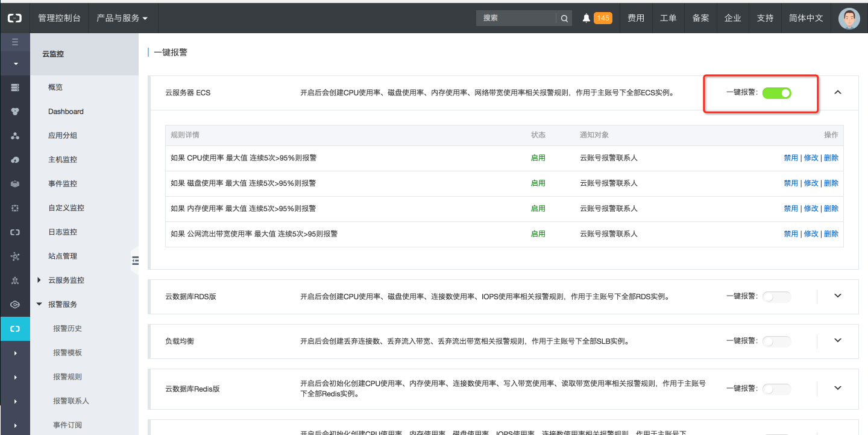Click 修改 for the 公网流出带宽使用率 rule
Image resolution: width=868 pixels, height=435 pixels.
[x=811, y=234]
